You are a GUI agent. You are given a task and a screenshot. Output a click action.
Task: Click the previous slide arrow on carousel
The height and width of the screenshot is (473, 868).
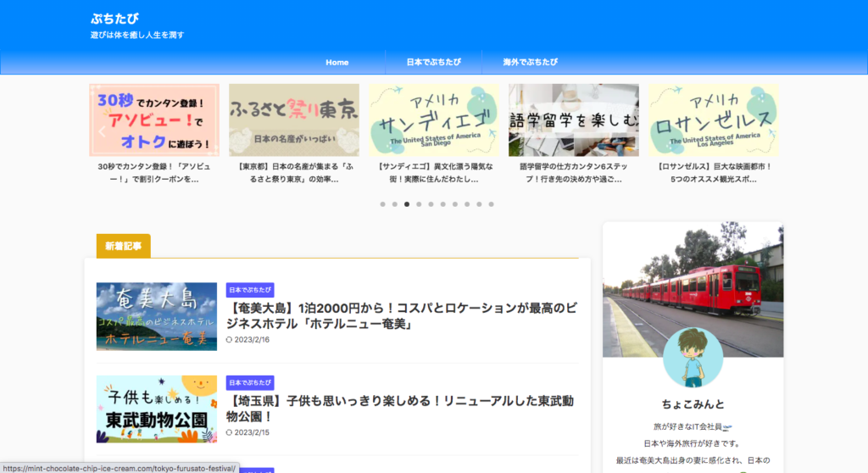click(102, 131)
